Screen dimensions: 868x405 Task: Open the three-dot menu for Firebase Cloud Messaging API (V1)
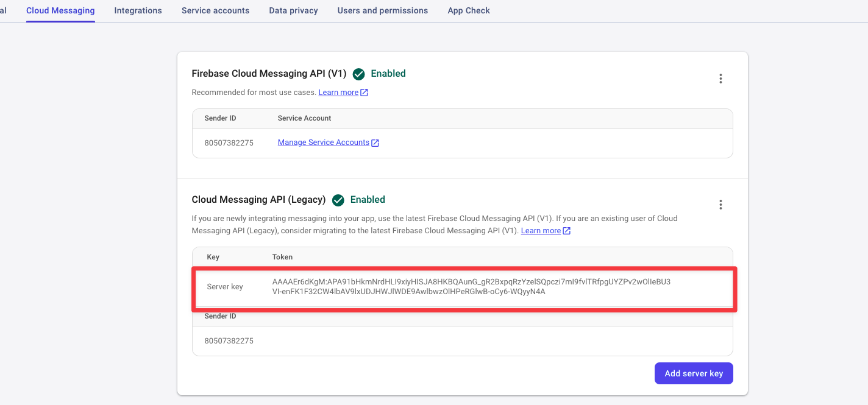[x=720, y=79]
